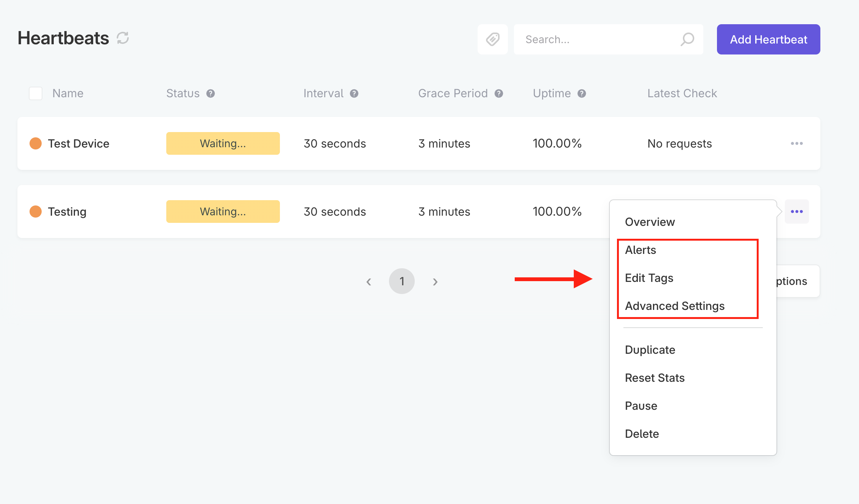Open the tags filter icon
Screen dimensions: 859x504
tap(492, 39)
